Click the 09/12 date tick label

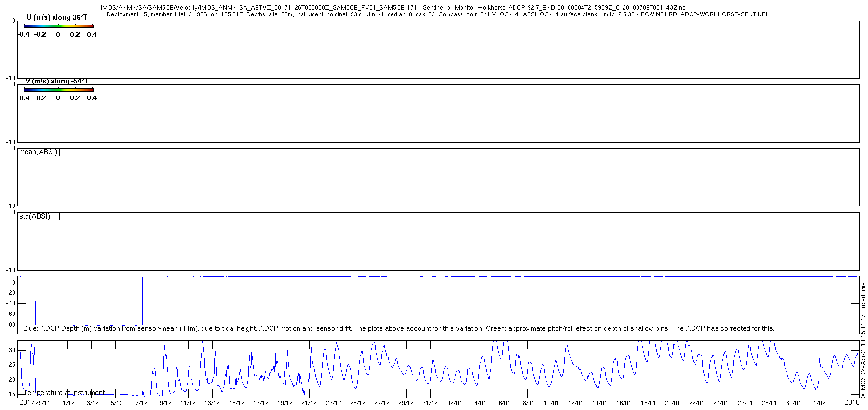click(x=164, y=403)
